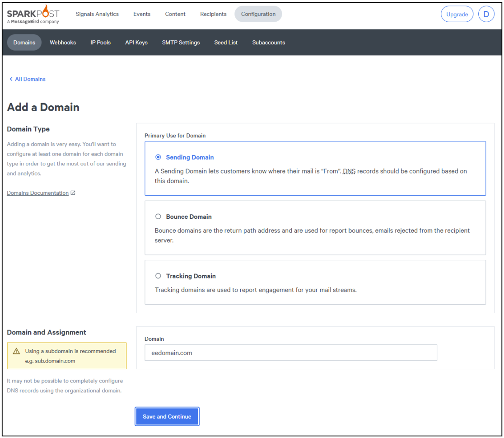
Task: Click the warning triangle icon in subdomain notice
Action: click(x=17, y=351)
